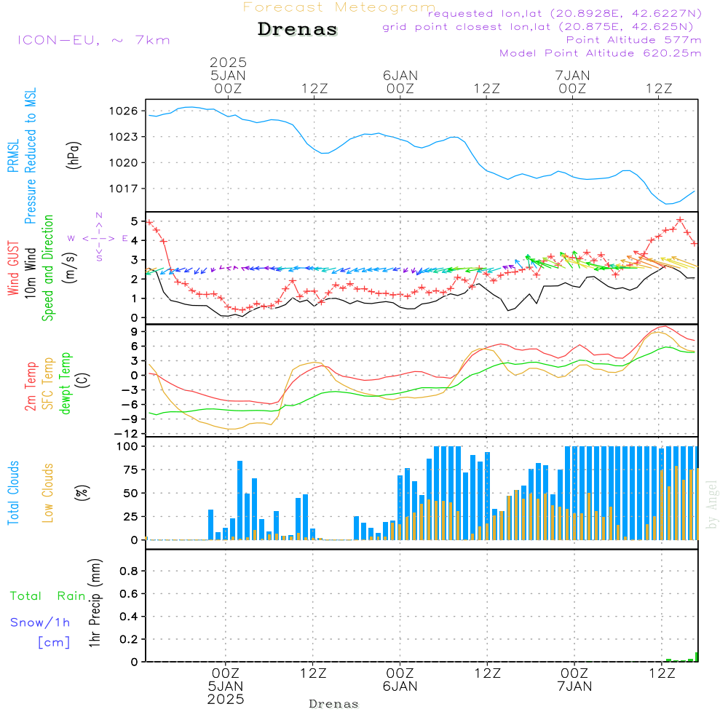Click the red Wind GUST legend label

13,268
